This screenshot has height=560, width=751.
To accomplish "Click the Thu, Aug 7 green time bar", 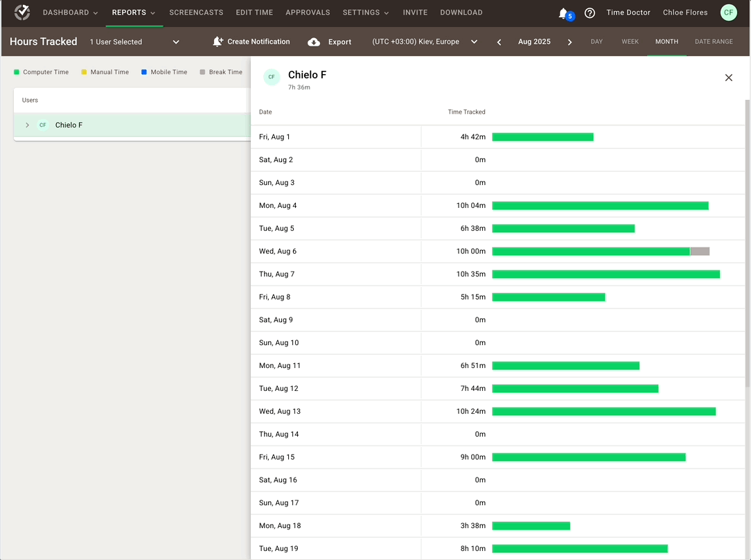I will (606, 274).
